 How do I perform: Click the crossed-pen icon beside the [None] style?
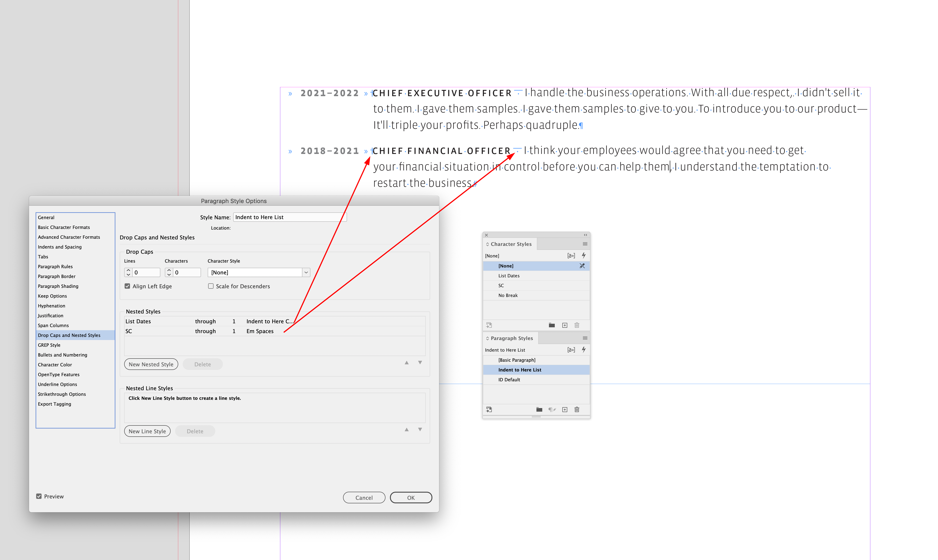[x=582, y=266]
